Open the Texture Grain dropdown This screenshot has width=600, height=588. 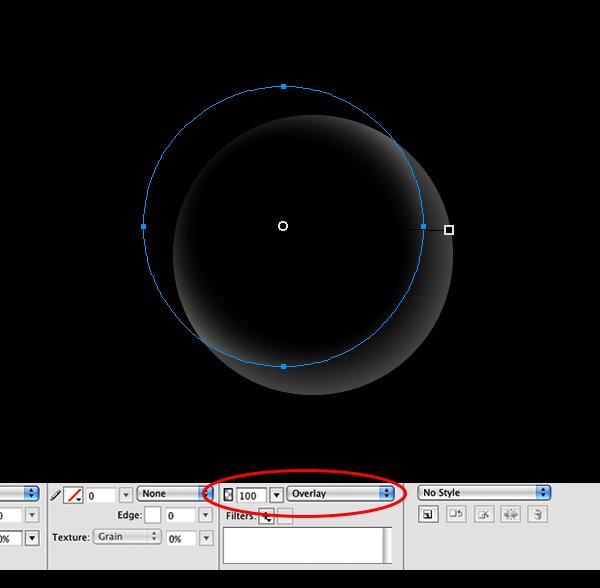pos(127,537)
